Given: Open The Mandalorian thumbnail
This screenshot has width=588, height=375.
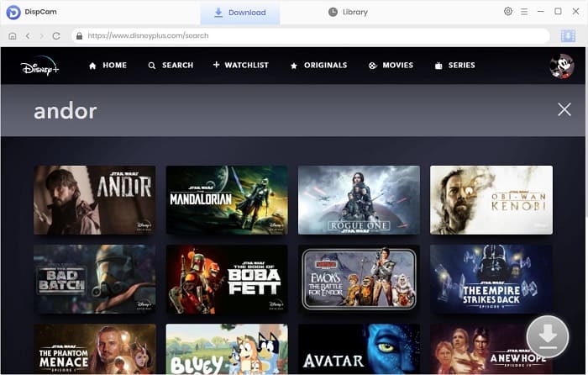Looking at the screenshot, I should [227, 200].
